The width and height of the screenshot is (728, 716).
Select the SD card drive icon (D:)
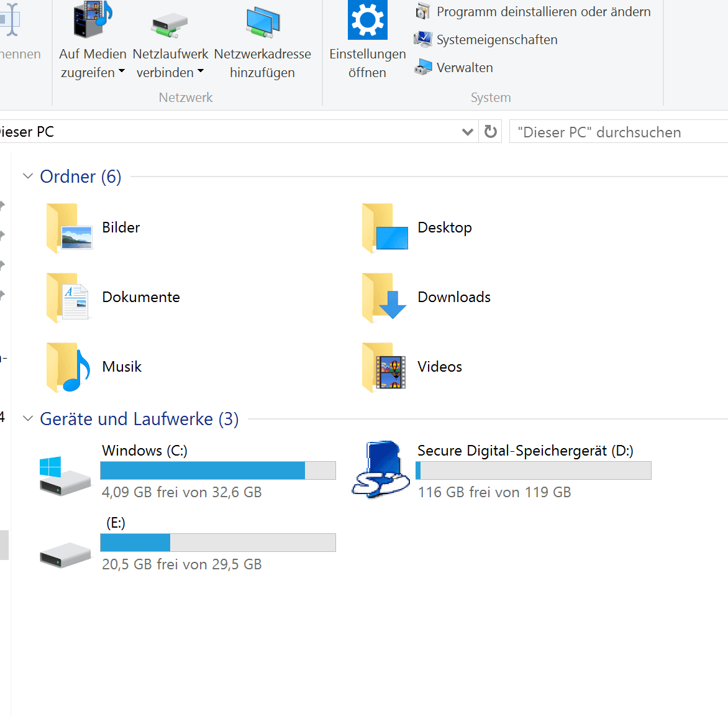381,469
